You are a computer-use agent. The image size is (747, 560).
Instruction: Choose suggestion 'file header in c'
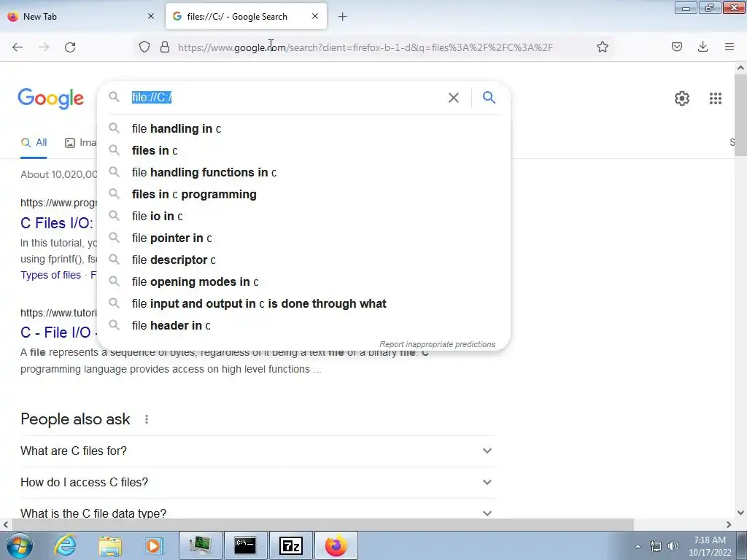click(303, 326)
